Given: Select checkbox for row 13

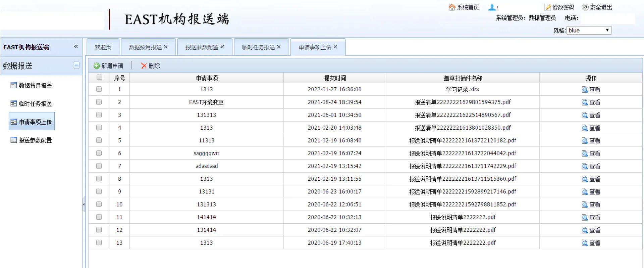Looking at the screenshot, I should point(99,242).
